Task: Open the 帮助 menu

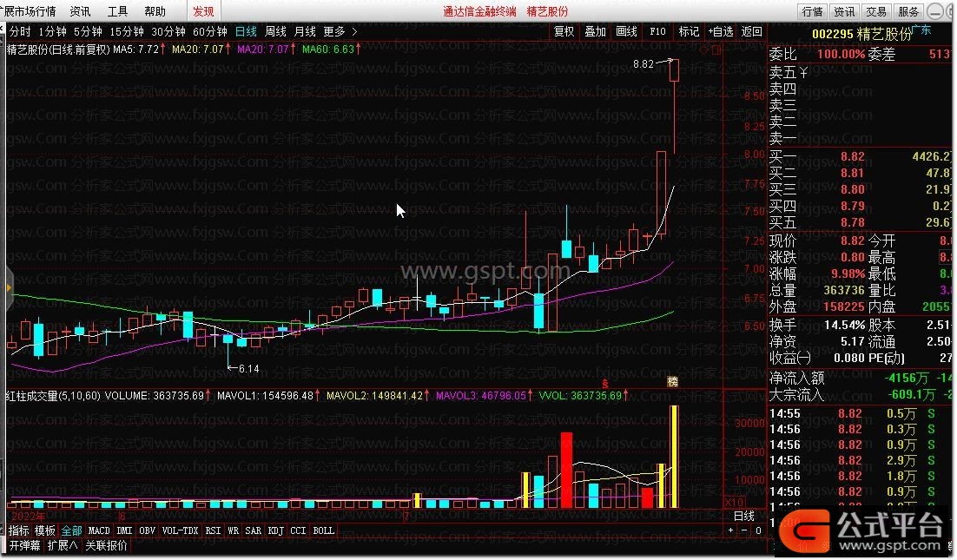Action: coord(155,11)
